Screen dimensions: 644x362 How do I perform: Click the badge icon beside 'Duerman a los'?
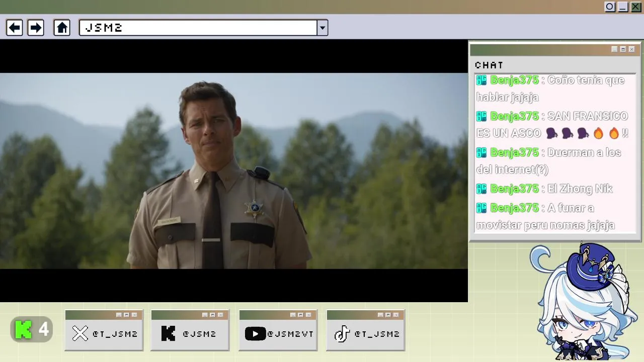481,153
